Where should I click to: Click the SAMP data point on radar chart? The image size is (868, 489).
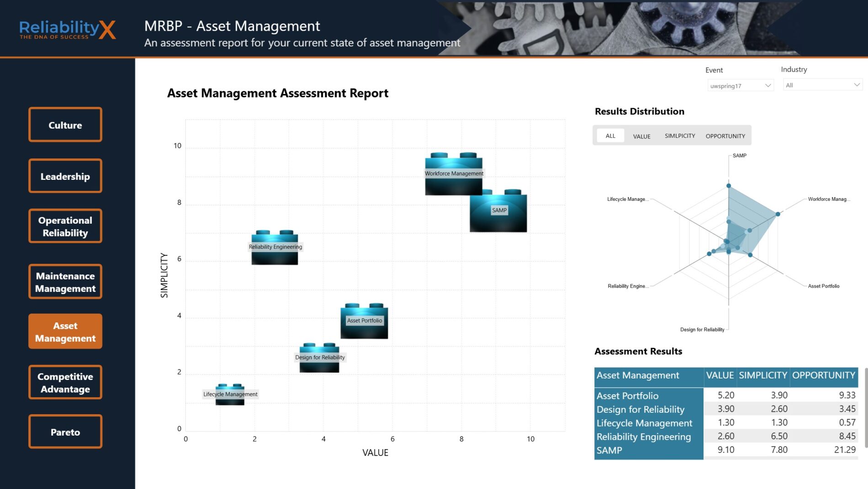tap(729, 186)
